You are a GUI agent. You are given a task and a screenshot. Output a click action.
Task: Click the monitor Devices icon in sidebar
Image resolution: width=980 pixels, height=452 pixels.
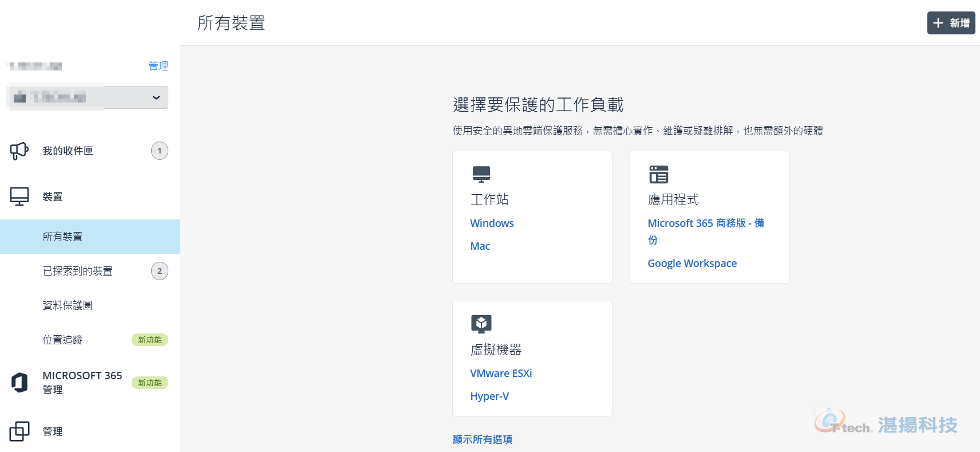(19, 196)
